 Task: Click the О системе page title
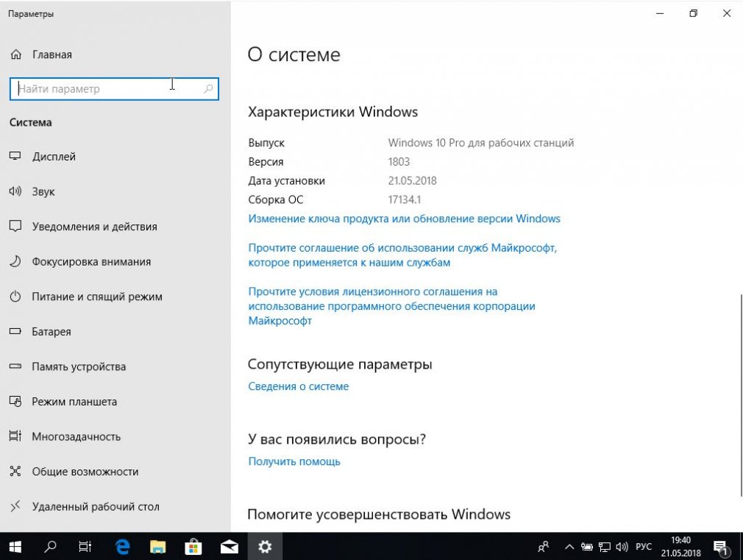pyautogui.click(x=294, y=55)
